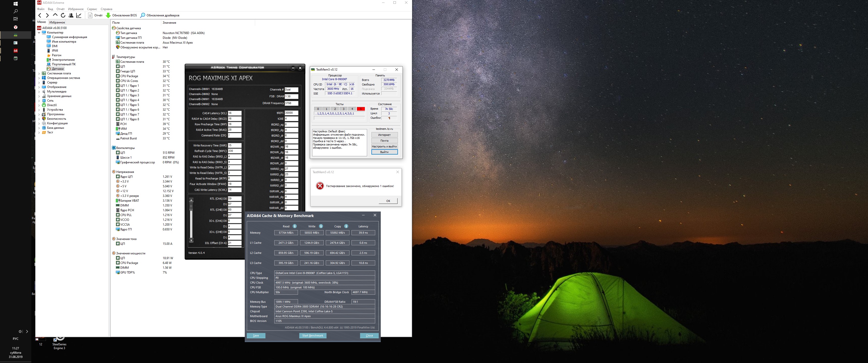868x363 pixels.
Task: Click the back navigation arrow
Action: (x=40, y=15)
